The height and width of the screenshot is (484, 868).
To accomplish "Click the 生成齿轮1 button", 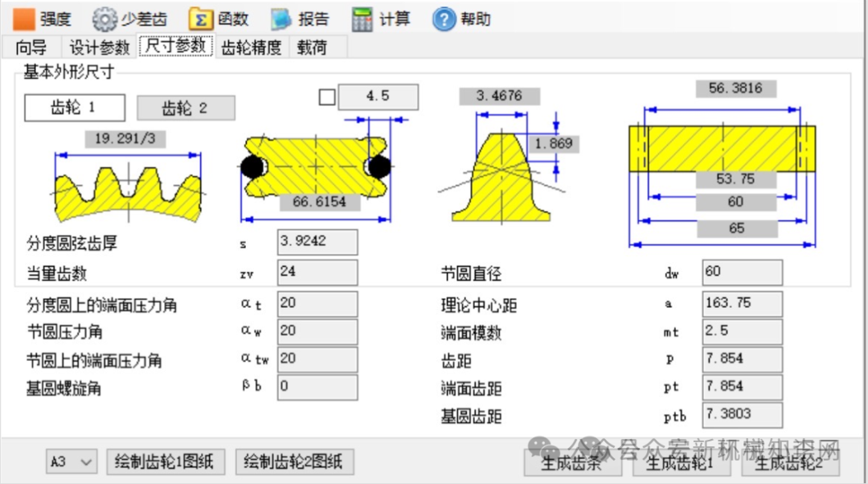I will pyautogui.click(x=681, y=463).
